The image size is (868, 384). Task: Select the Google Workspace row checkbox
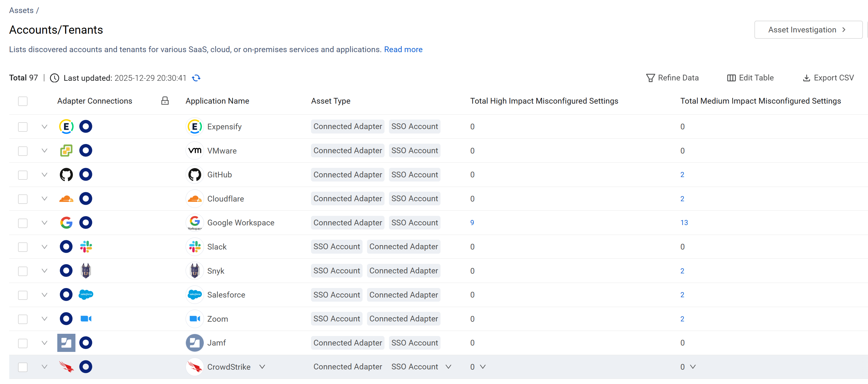[x=23, y=223]
